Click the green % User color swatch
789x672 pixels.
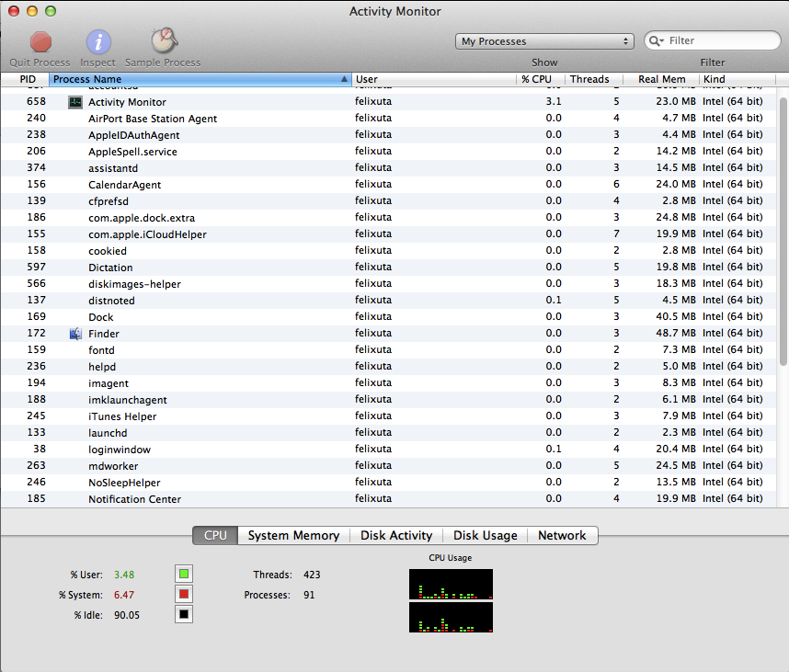click(184, 574)
